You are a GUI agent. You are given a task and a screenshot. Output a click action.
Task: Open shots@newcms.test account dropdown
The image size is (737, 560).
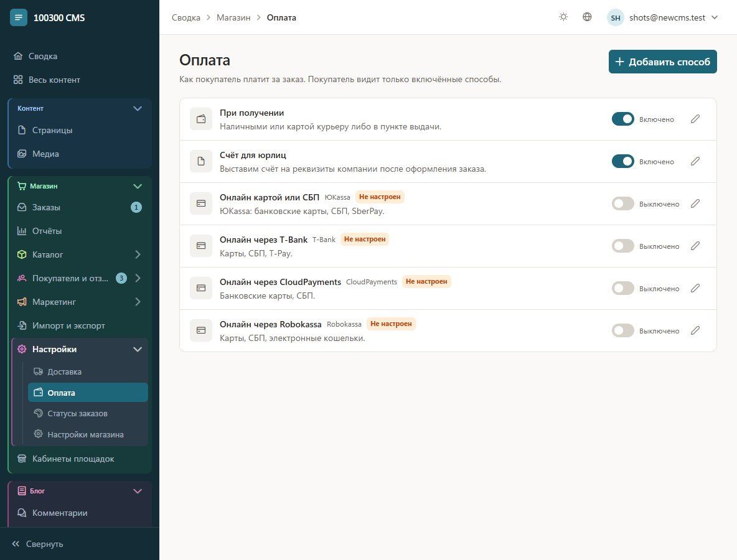click(663, 18)
